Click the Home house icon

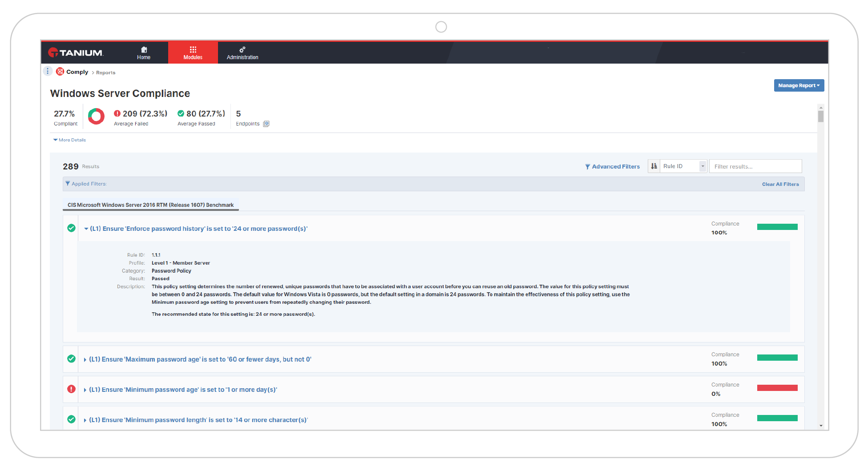click(x=144, y=49)
